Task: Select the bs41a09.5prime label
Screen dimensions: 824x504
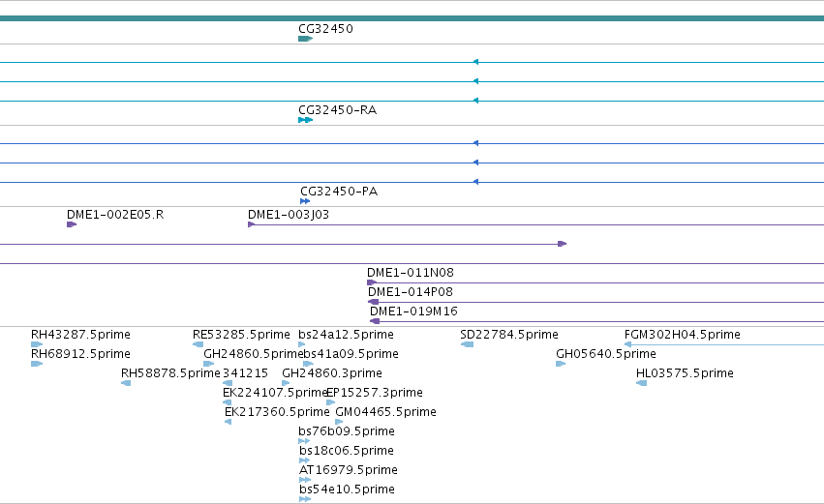Action: tap(351, 354)
